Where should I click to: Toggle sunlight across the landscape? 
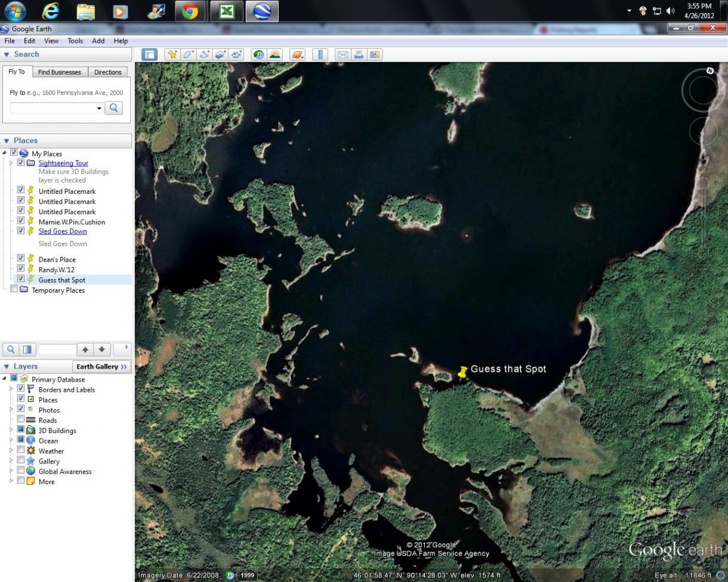[274, 55]
